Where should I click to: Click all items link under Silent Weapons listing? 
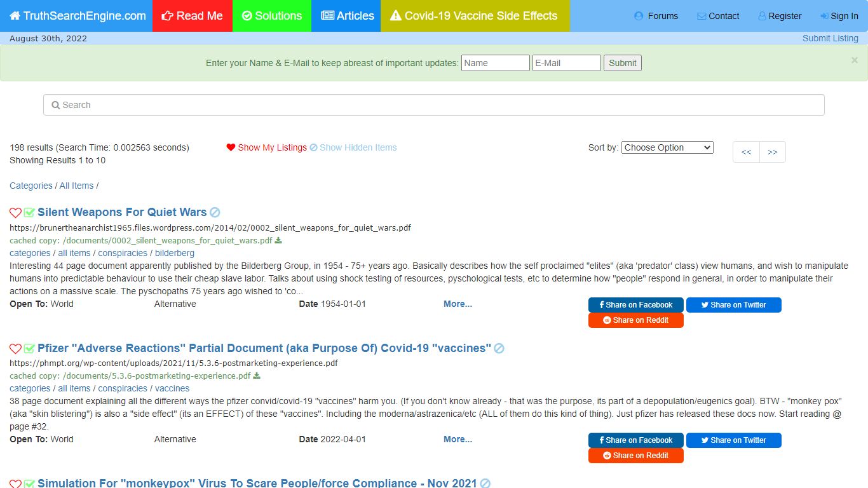click(x=74, y=253)
